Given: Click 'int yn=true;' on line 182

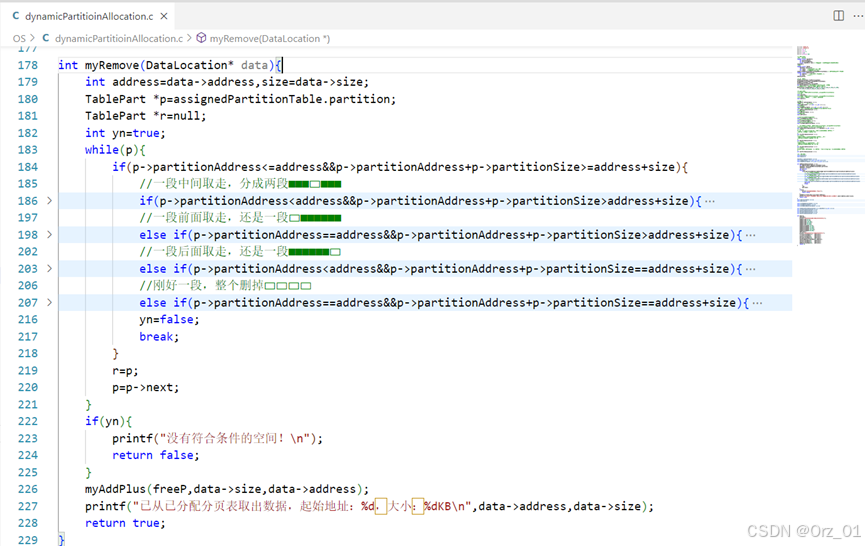Looking at the screenshot, I should (125, 133).
